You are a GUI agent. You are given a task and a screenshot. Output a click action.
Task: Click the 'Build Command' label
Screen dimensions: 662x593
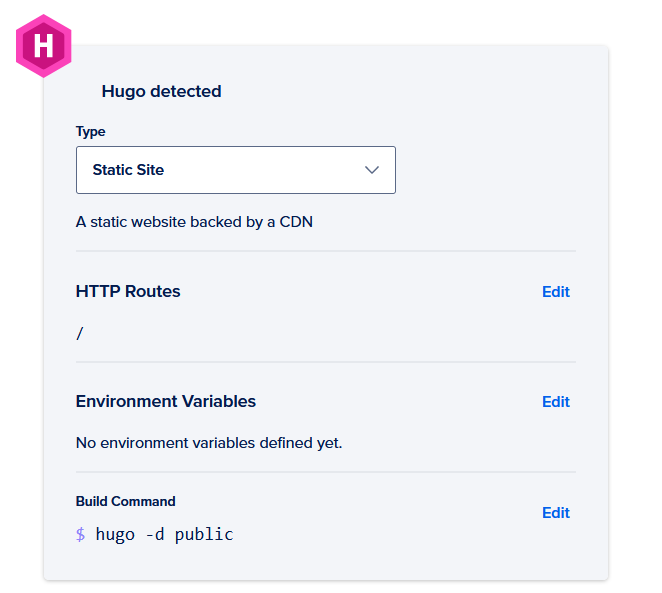click(x=125, y=501)
